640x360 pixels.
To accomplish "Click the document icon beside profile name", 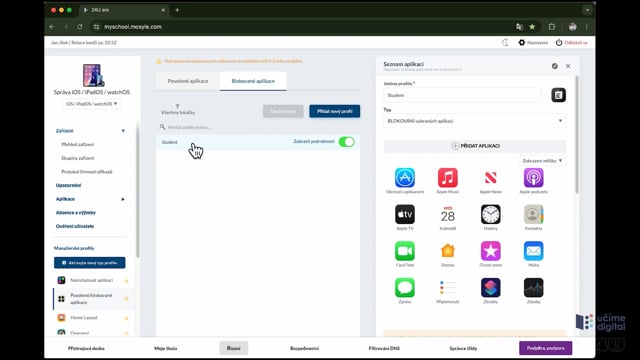I will [x=558, y=95].
